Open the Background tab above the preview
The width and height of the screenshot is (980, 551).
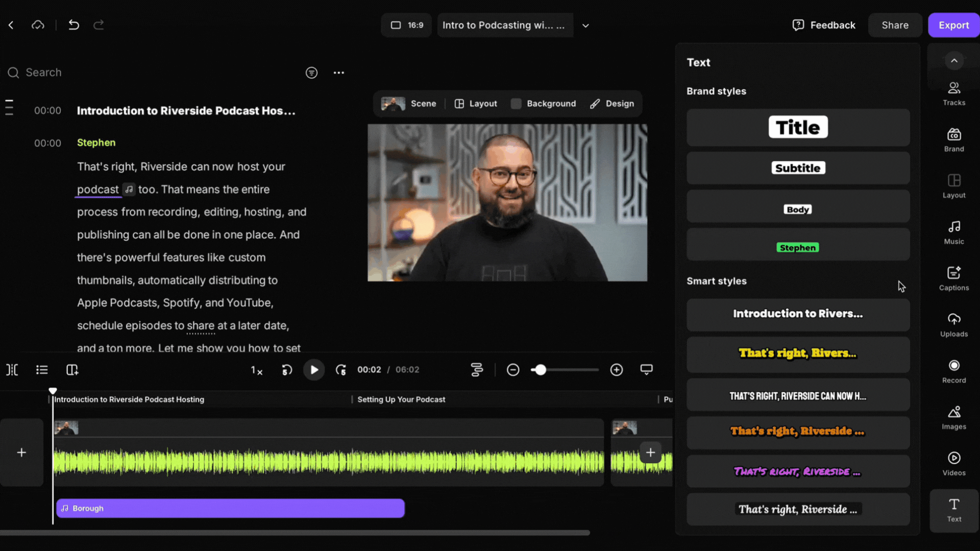click(544, 104)
